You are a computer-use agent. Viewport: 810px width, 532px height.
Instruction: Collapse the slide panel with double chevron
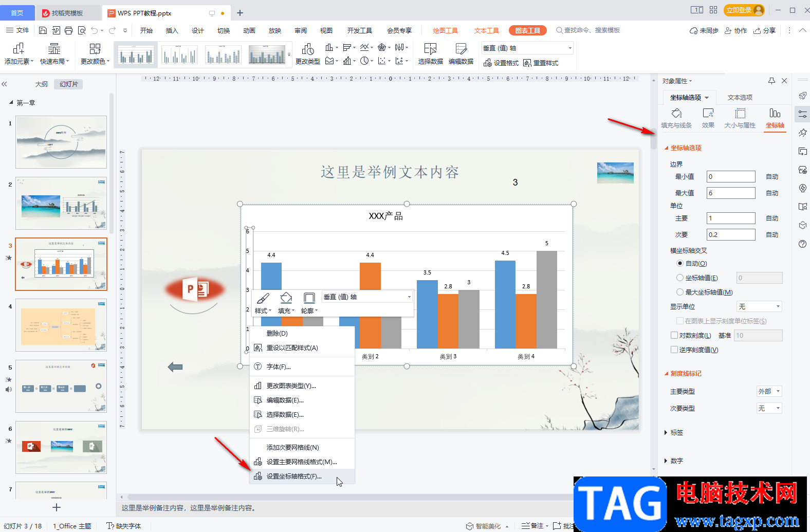pos(4,84)
